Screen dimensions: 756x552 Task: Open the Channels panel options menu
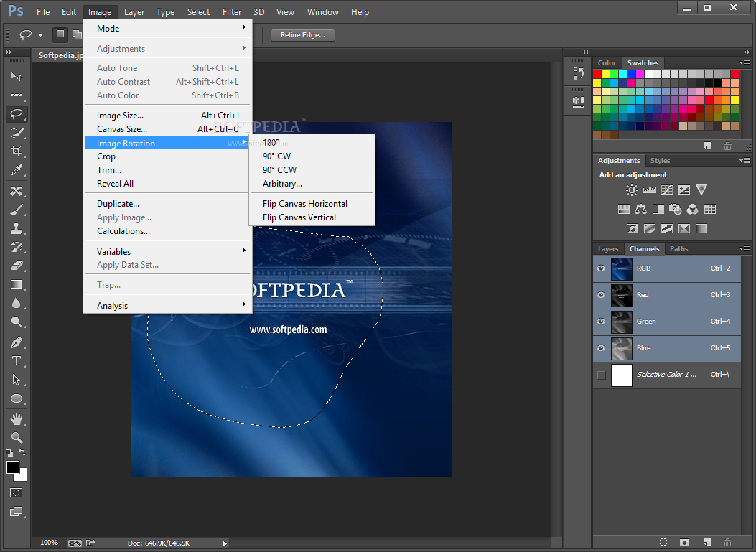pyautogui.click(x=743, y=249)
